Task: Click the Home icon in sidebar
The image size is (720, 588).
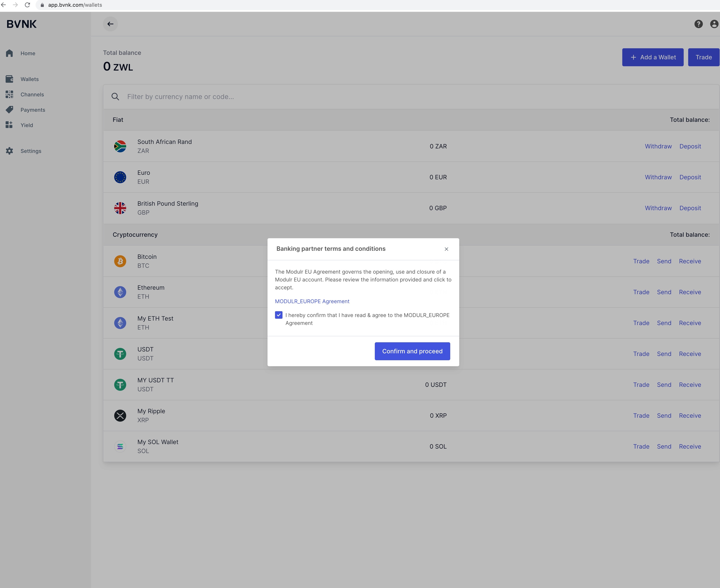Action: [10, 53]
